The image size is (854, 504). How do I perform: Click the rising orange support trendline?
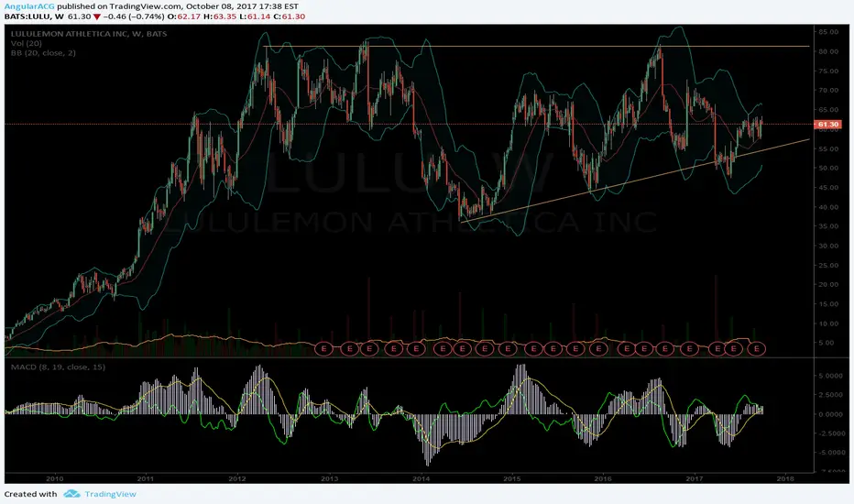coord(635,181)
